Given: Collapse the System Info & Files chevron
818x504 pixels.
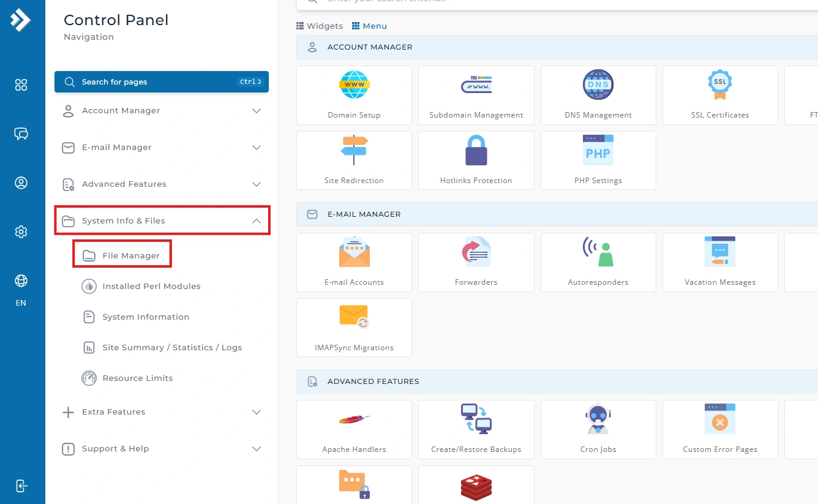Looking at the screenshot, I should tap(257, 221).
